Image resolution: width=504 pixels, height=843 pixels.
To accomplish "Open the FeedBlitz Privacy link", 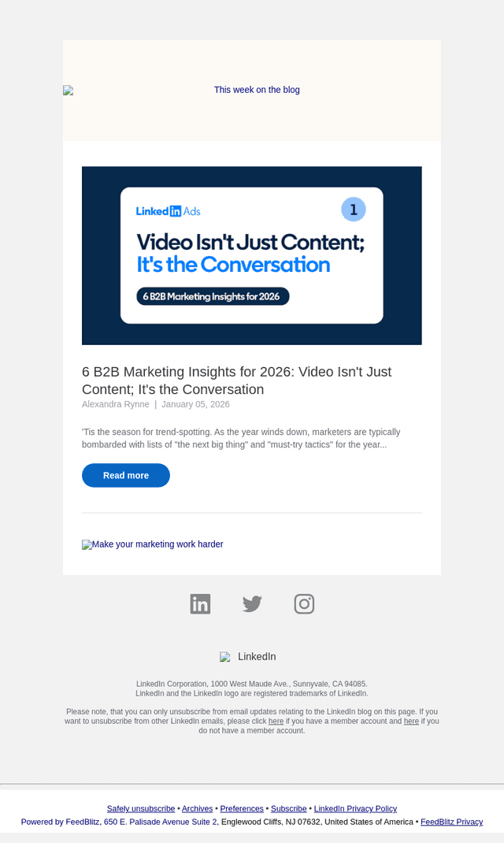I will (x=451, y=822).
